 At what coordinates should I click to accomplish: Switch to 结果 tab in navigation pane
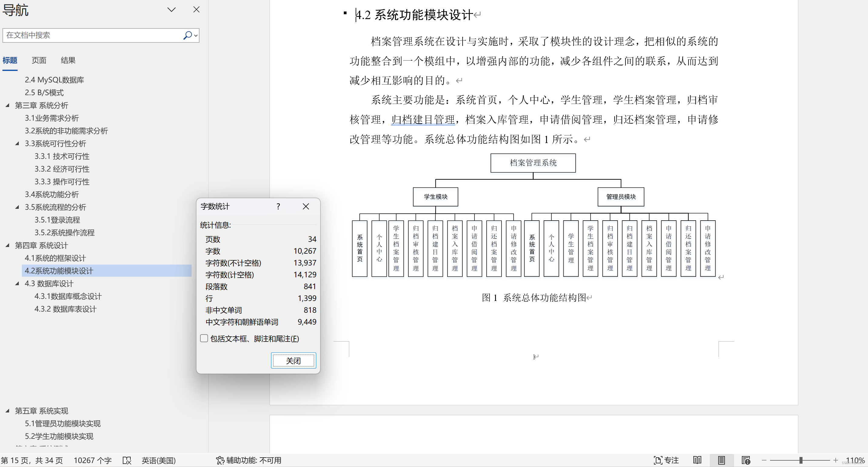click(x=68, y=60)
